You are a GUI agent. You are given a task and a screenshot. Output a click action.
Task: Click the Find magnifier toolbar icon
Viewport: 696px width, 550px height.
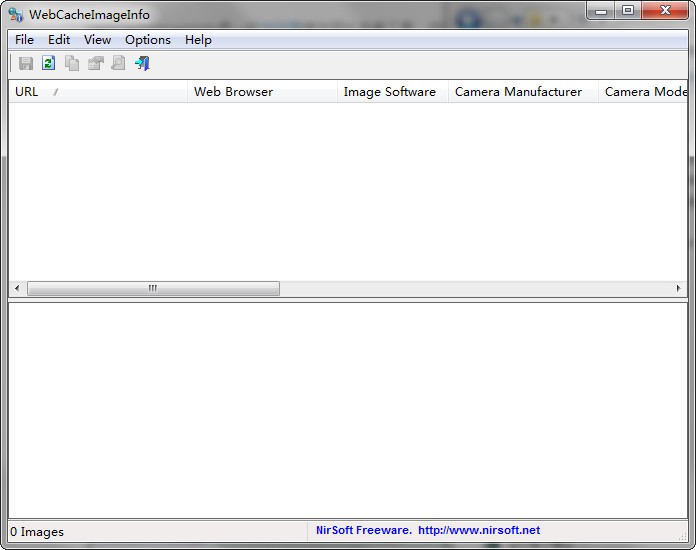coord(118,63)
